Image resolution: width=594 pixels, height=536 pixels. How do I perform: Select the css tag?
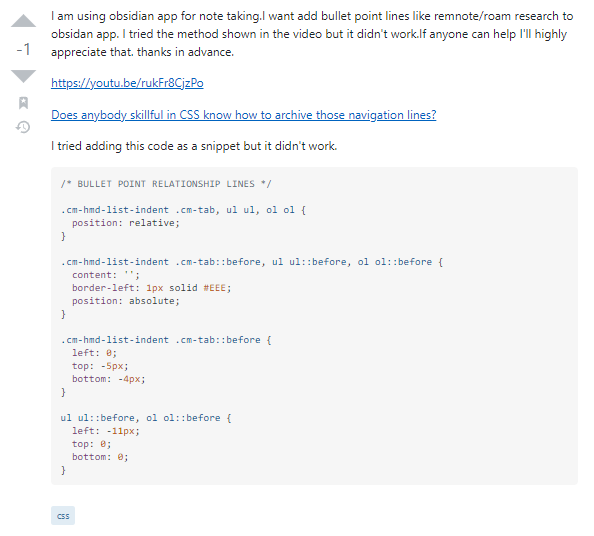point(63,516)
